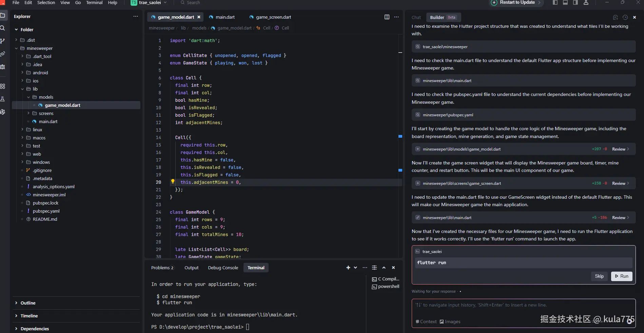Viewport: 644px width, 333px height.
Task: Click the Run button for flutter run
Action: [622, 276]
